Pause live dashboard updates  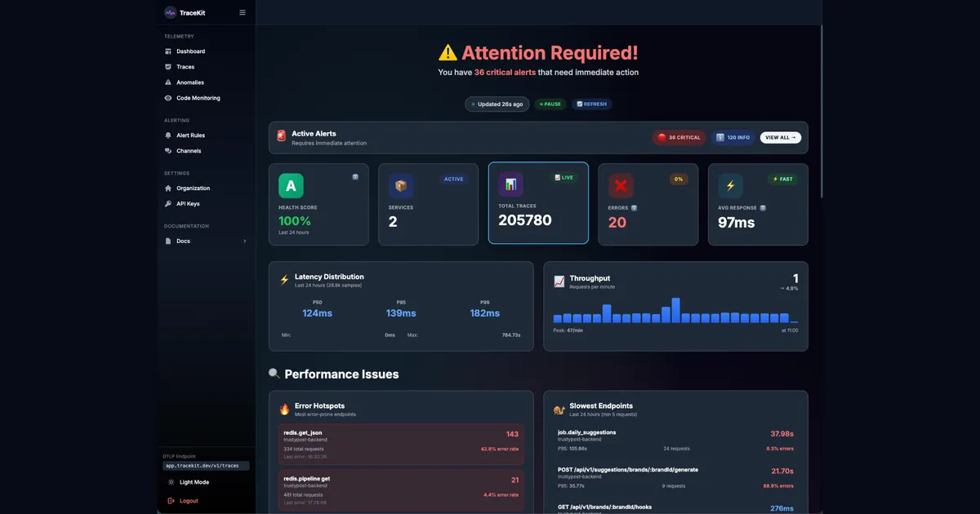pyautogui.click(x=550, y=104)
